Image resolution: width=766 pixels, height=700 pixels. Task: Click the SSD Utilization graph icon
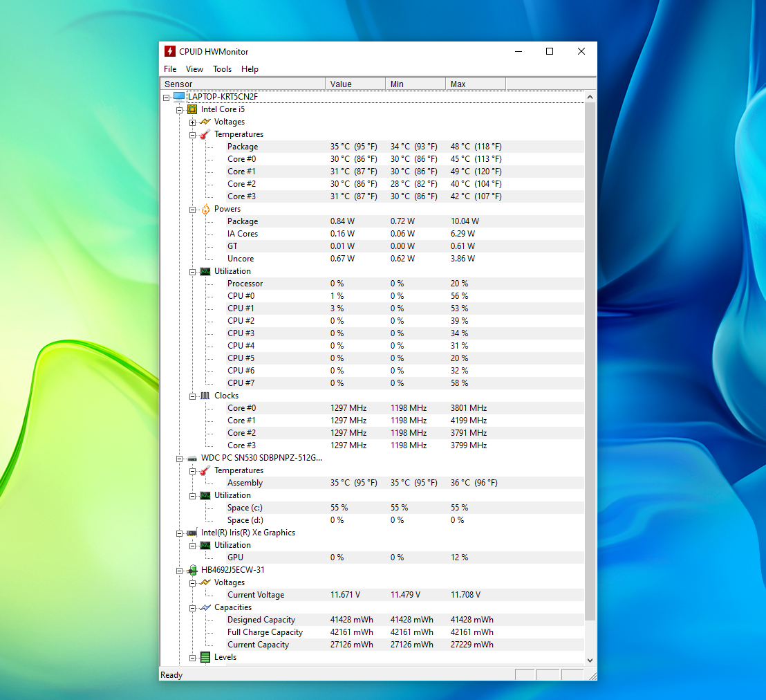pyautogui.click(x=205, y=495)
